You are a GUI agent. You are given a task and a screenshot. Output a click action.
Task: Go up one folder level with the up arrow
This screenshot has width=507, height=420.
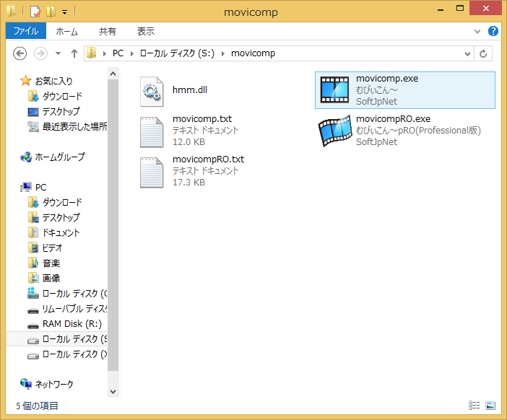(74, 53)
